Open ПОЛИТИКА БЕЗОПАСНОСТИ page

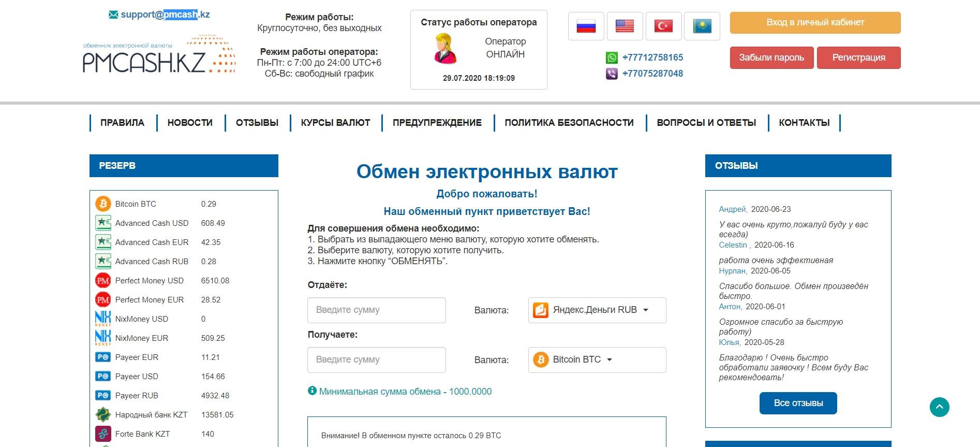click(569, 123)
